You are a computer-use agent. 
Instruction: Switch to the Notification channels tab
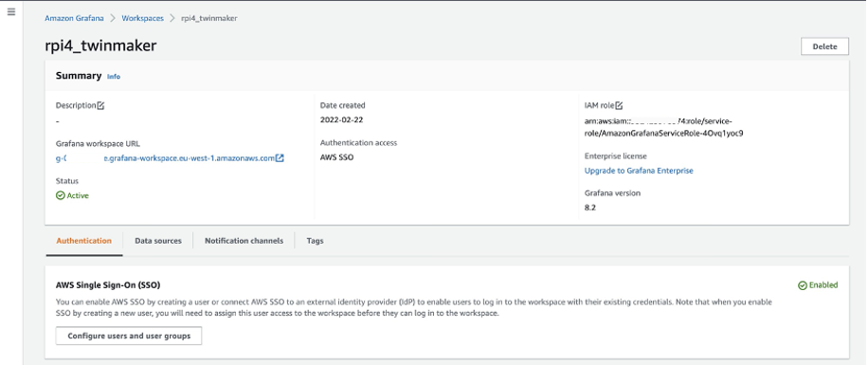[244, 241]
